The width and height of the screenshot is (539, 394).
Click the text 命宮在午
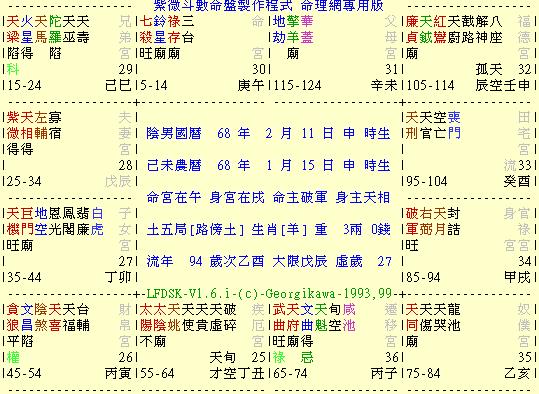(174, 197)
